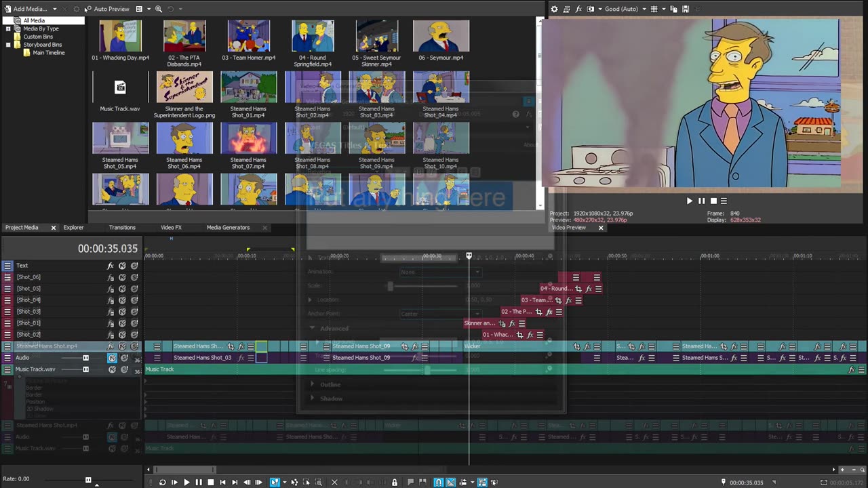This screenshot has width=868, height=488.
Task: Switch to the Explorer tab
Action: tap(73, 228)
